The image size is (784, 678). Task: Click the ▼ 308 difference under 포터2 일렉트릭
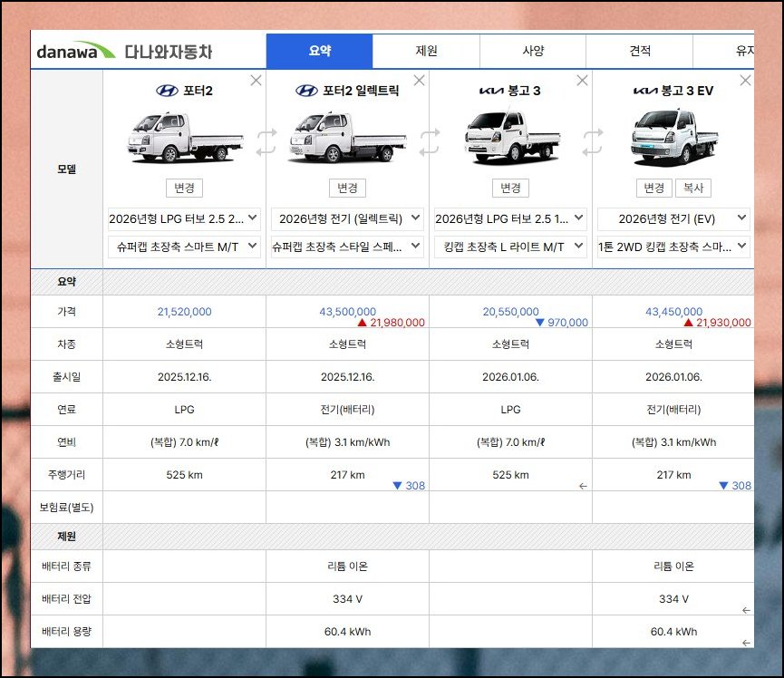tap(409, 486)
